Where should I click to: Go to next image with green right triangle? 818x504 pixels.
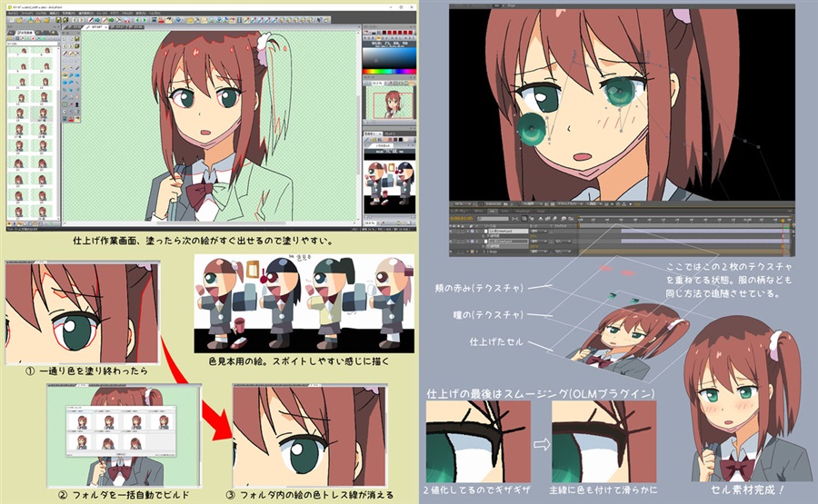(145, 20)
